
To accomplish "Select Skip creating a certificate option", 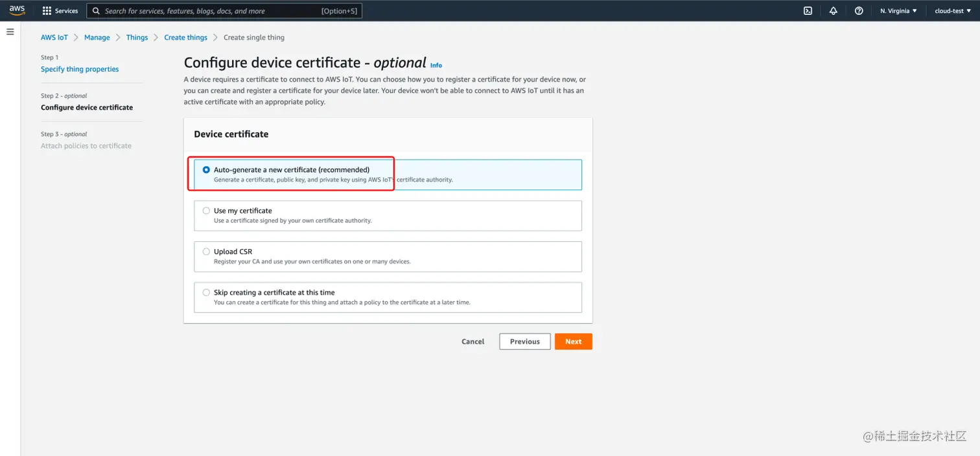I will (388, 297).
